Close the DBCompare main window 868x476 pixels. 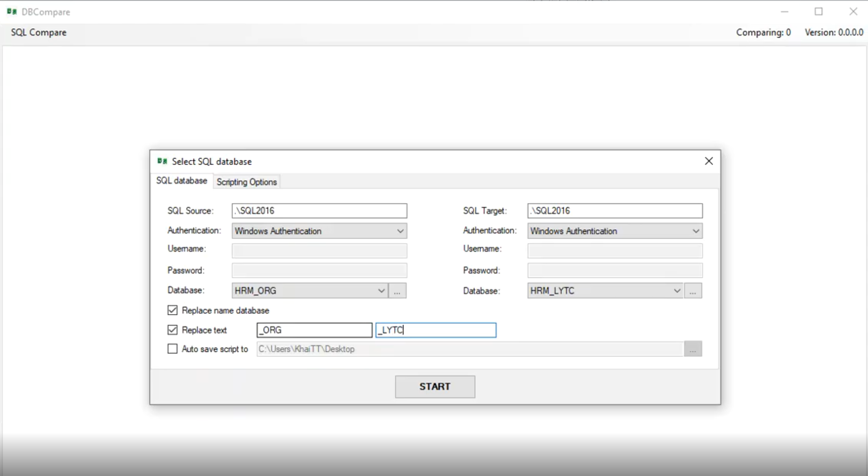tap(853, 11)
